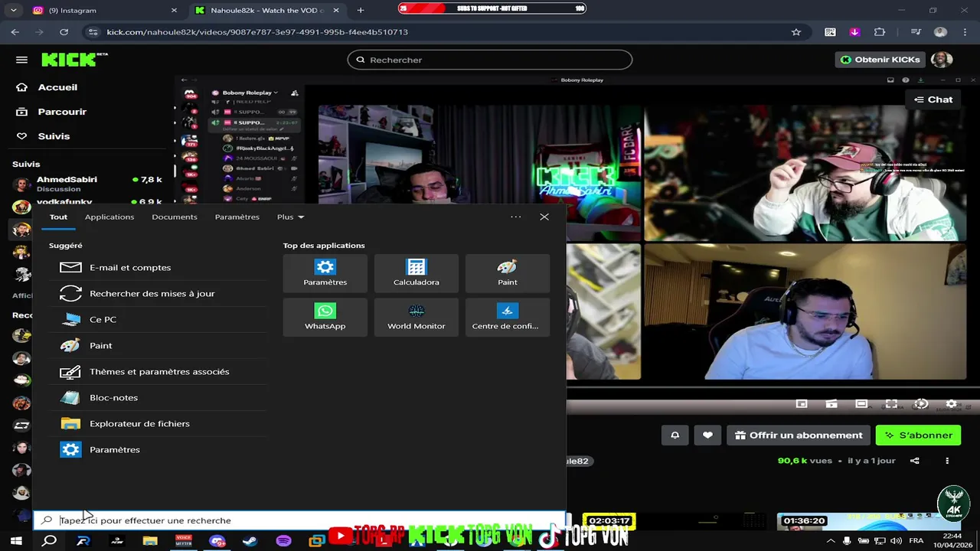The image size is (980, 551).
Task: Open followed channel AhmedSabiri
Action: (87, 184)
